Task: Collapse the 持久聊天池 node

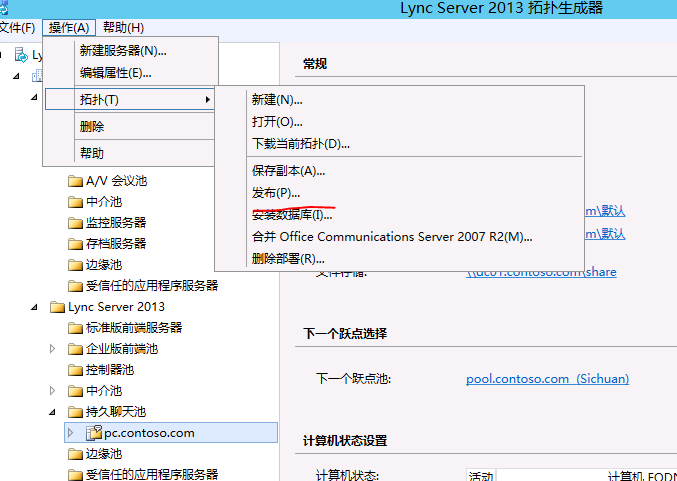Action: pos(52,412)
